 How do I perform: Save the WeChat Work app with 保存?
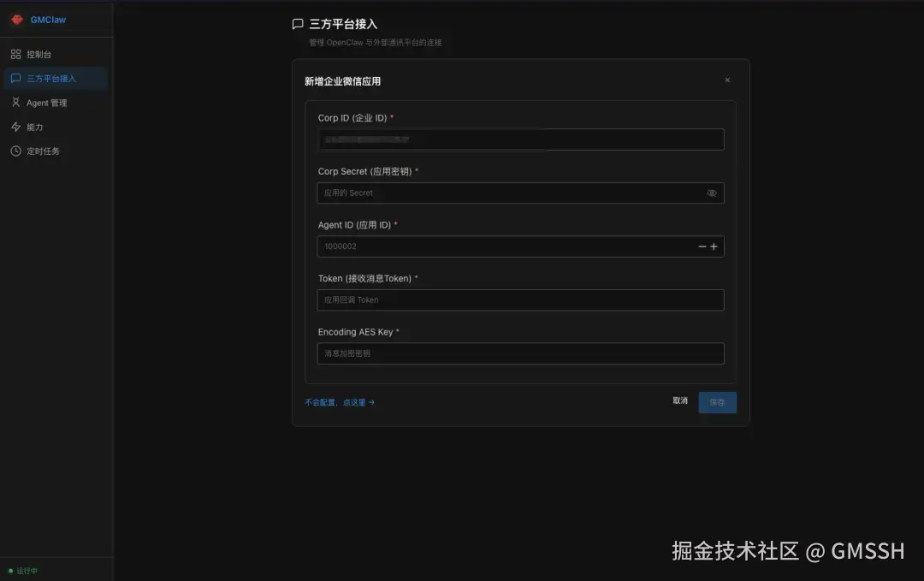[x=717, y=402]
